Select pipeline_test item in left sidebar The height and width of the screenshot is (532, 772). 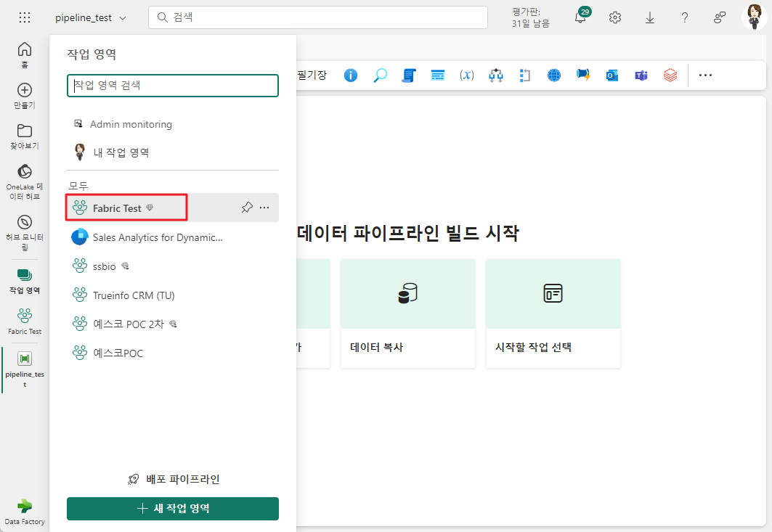tap(25, 369)
